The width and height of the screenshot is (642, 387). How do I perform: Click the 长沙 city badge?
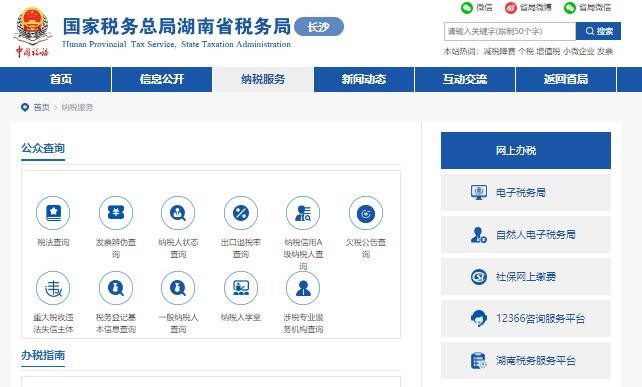pyautogui.click(x=319, y=27)
